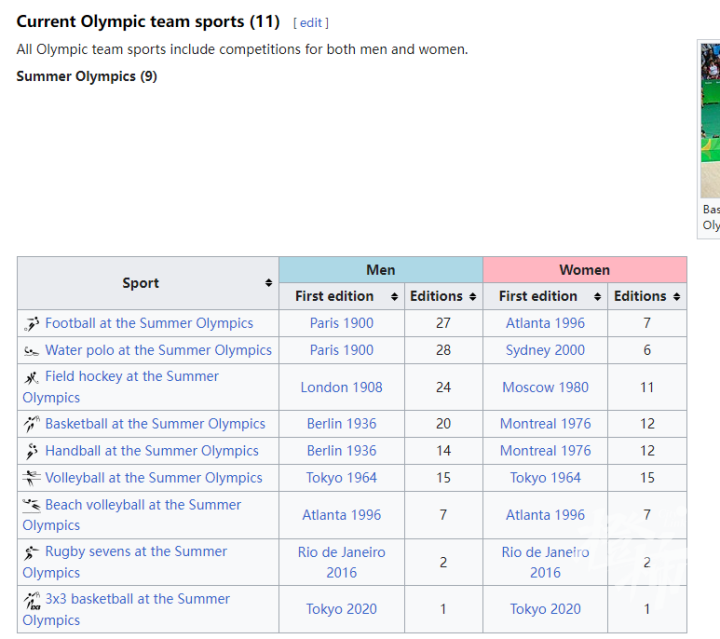
Task: Click the edit link beside section heading
Action: pyautogui.click(x=311, y=23)
